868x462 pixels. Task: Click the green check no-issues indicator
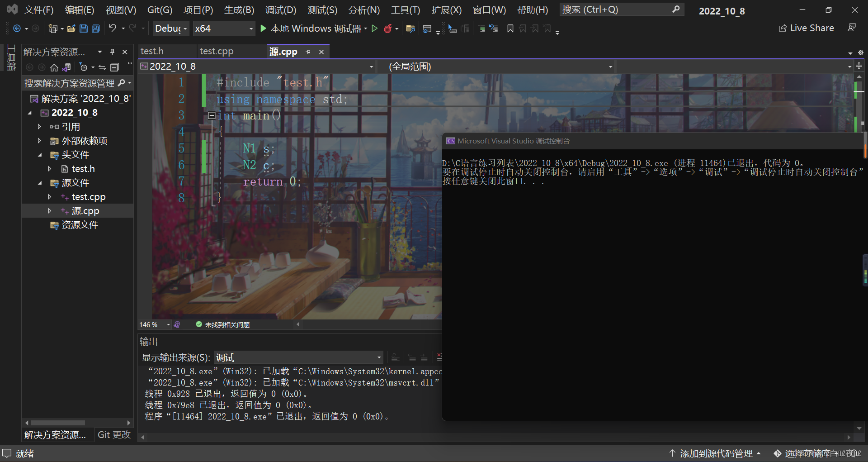(199, 324)
